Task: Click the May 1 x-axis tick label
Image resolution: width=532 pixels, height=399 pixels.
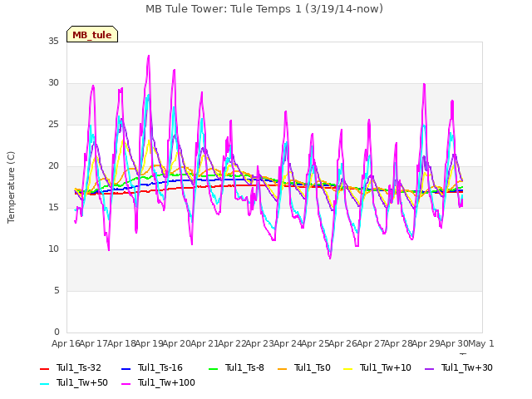Action: (481, 343)
